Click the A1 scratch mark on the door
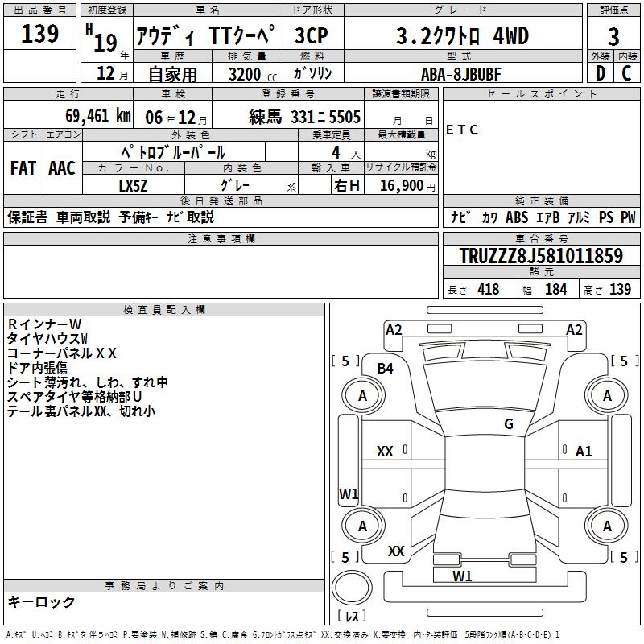644x644 pixels. tap(584, 452)
